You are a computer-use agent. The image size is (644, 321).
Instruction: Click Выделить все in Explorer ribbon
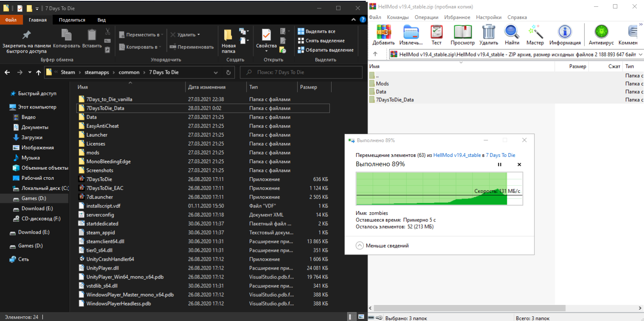click(317, 31)
